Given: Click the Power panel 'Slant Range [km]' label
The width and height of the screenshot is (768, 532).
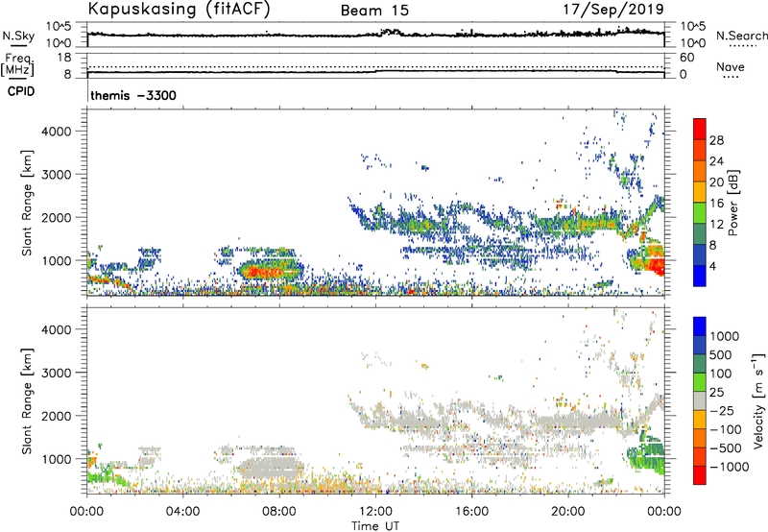Looking at the screenshot, I should [27, 203].
